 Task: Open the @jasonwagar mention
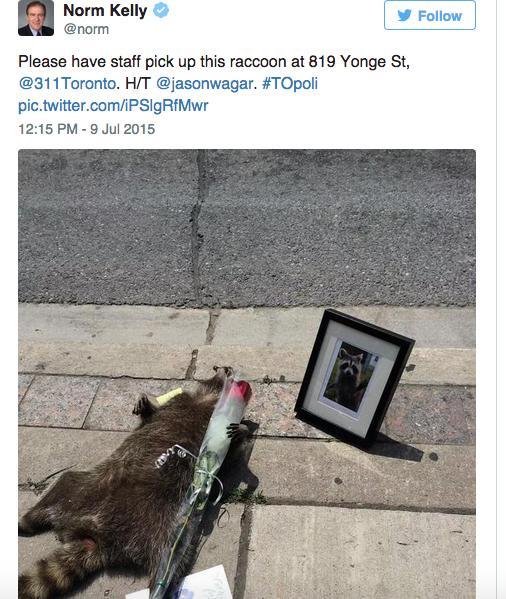[205, 84]
